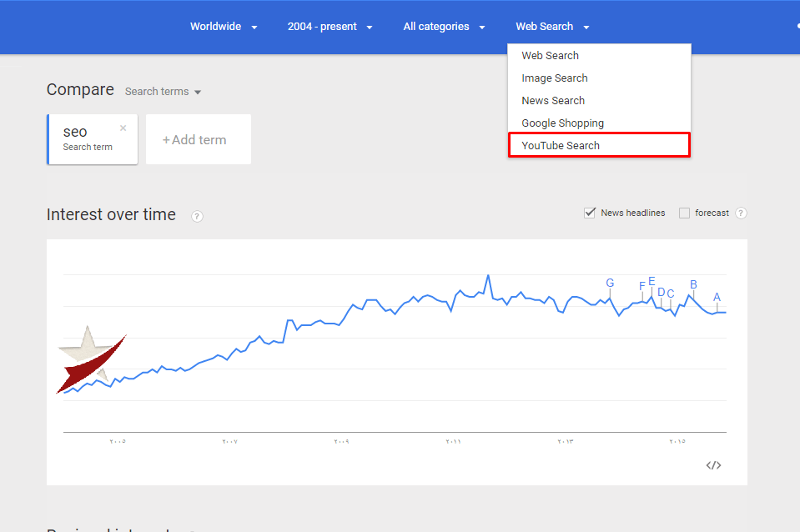Select news headline marker A on chart
This screenshot has height=532, width=800.
(717, 297)
